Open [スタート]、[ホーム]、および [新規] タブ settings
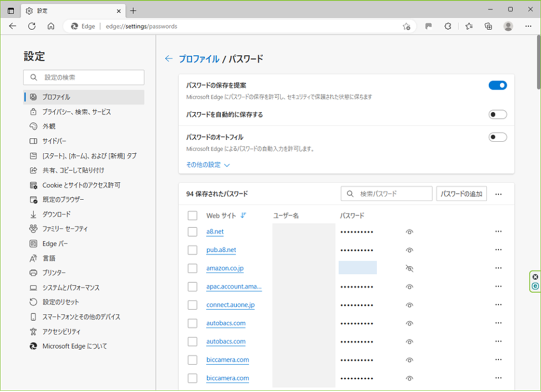Image resolution: width=541 pixels, height=392 pixels. point(84,156)
